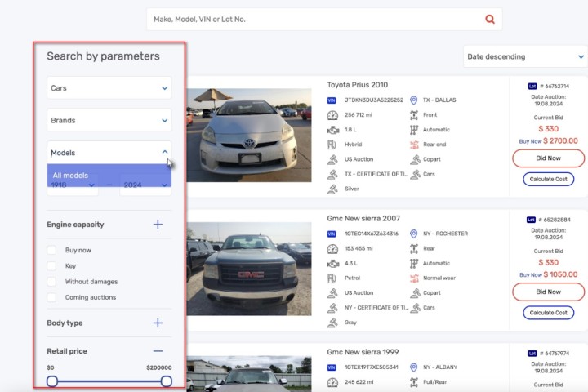Select the All models option
Image resolution: width=588 pixels, height=392 pixels.
109,176
